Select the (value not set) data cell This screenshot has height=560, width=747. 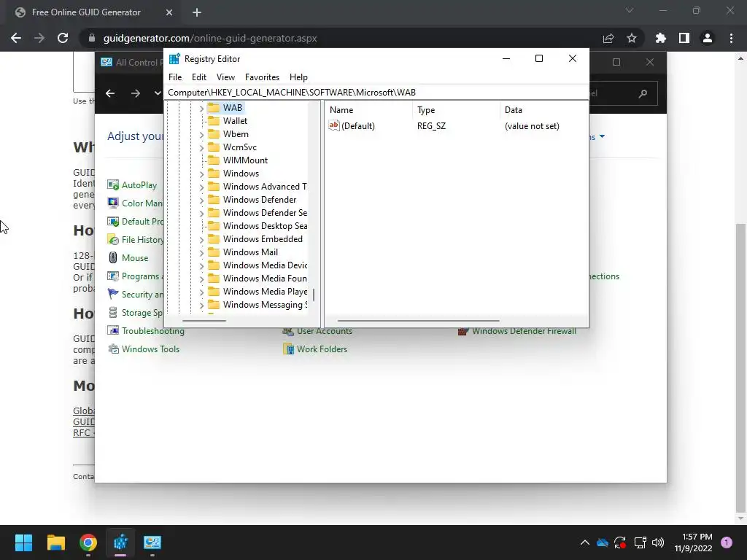532,126
